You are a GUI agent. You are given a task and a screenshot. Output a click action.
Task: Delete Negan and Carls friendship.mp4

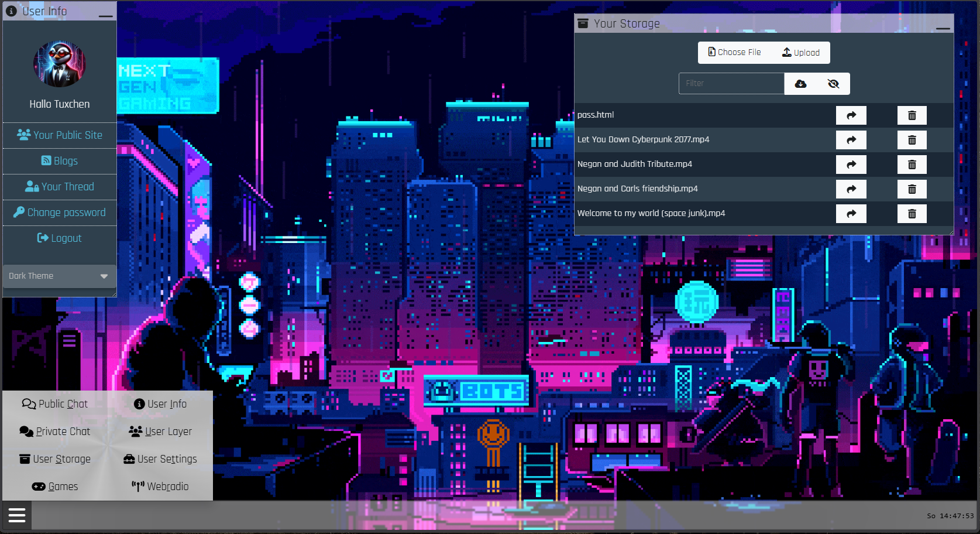912,189
